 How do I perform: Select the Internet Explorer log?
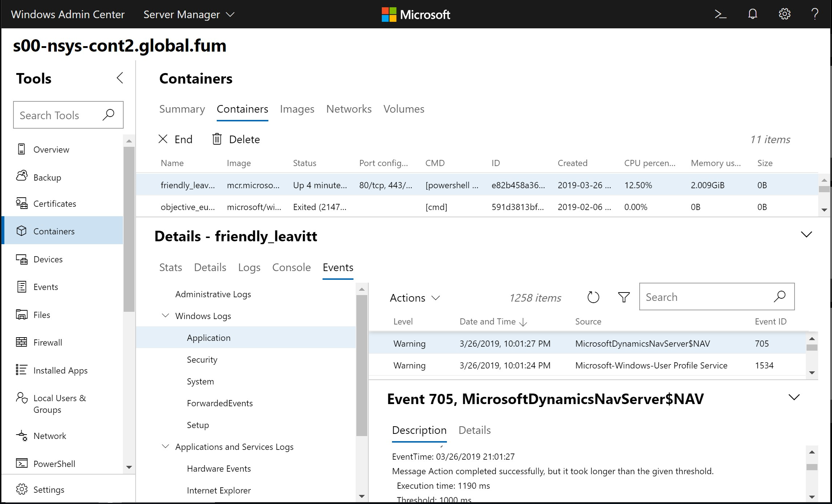(x=219, y=490)
